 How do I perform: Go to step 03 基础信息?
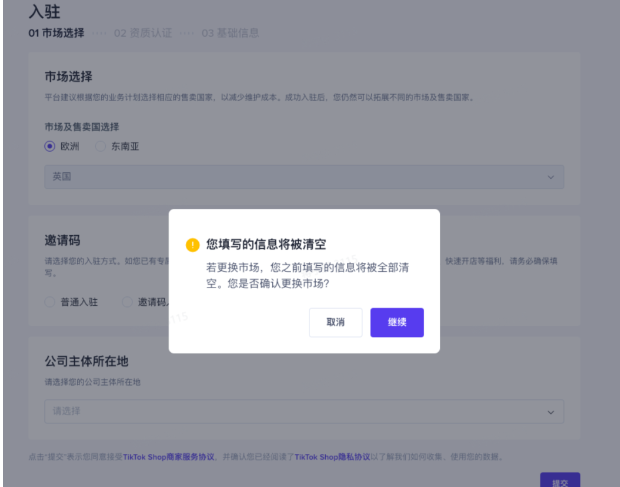click(x=230, y=34)
